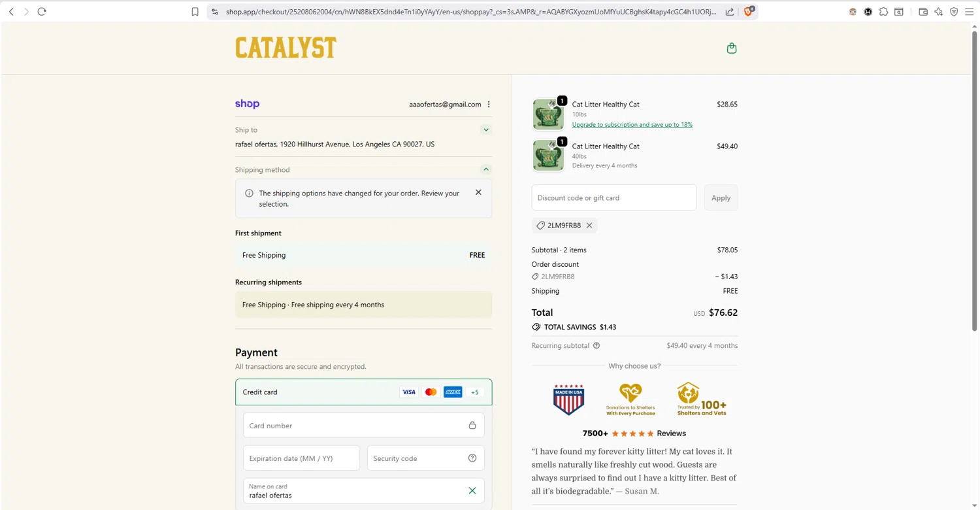Open the Brave Wallet icon

923,12
